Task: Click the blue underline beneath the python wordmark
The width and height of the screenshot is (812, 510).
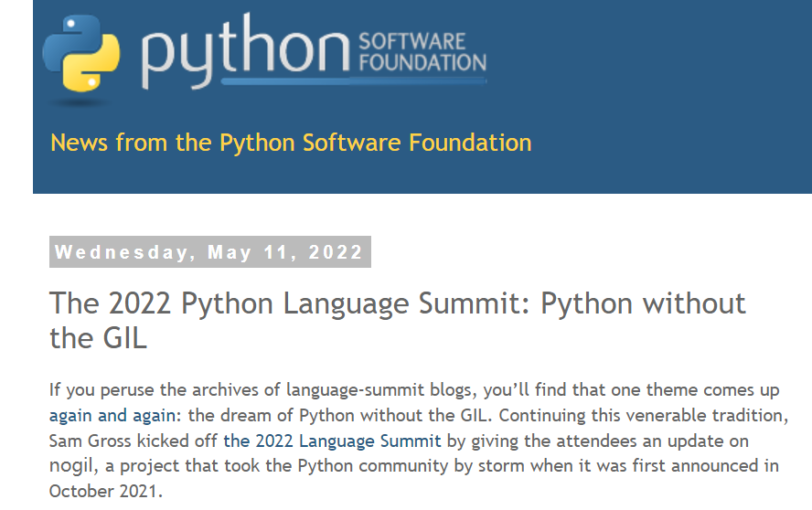Action: (x=354, y=80)
